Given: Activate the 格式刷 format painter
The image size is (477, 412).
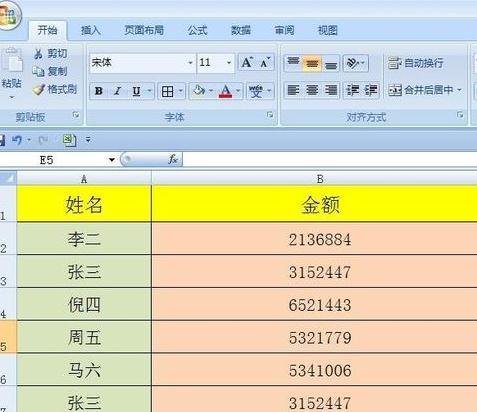Looking at the screenshot, I should point(55,89).
